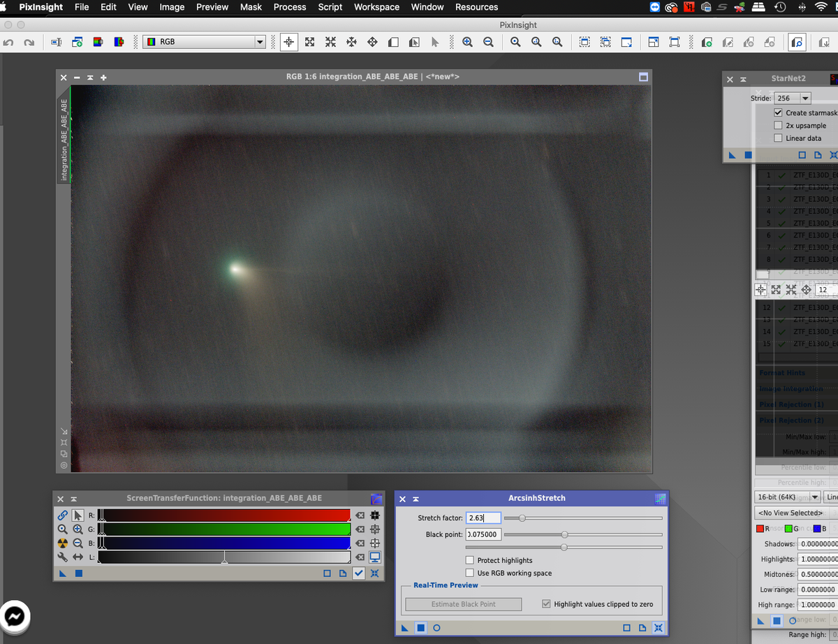This screenshot has height=644, width=838.
Task: Open the Script menu
Action: pos(330,7)
